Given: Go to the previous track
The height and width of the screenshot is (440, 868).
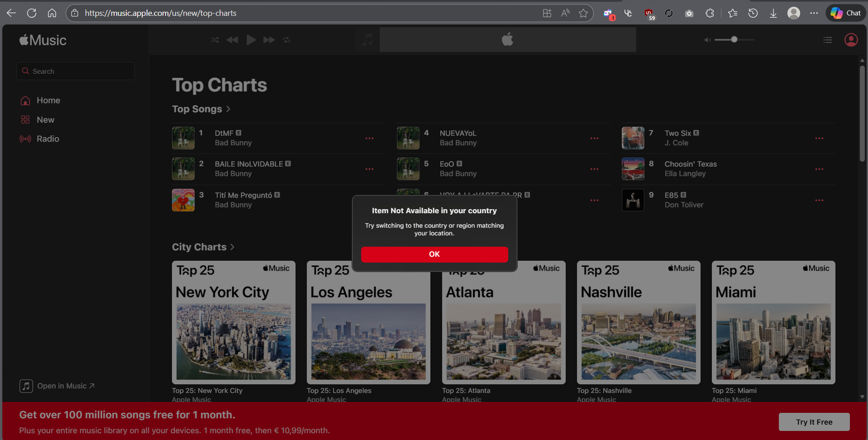Looking at the screenshot, I should point(232,40).
